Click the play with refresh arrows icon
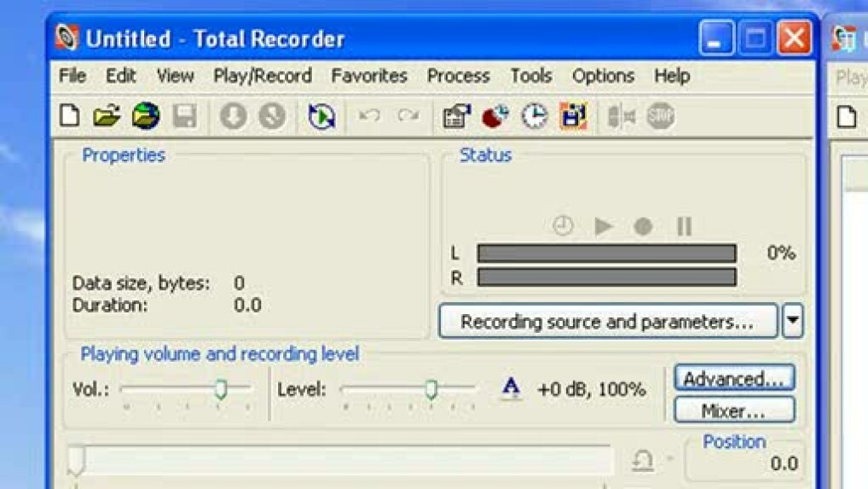The width and height of the screenshot is (868, 489). [321, 116]
